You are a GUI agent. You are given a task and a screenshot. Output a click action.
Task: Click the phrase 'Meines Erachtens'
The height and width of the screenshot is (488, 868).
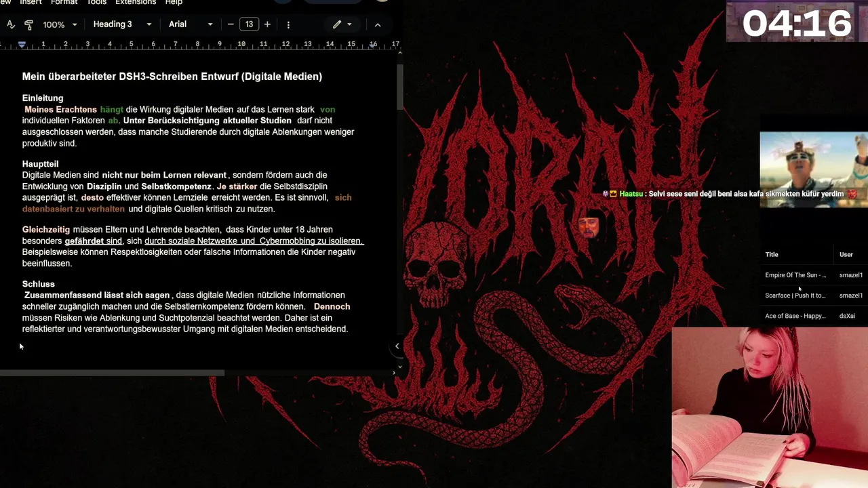(60, 109)
